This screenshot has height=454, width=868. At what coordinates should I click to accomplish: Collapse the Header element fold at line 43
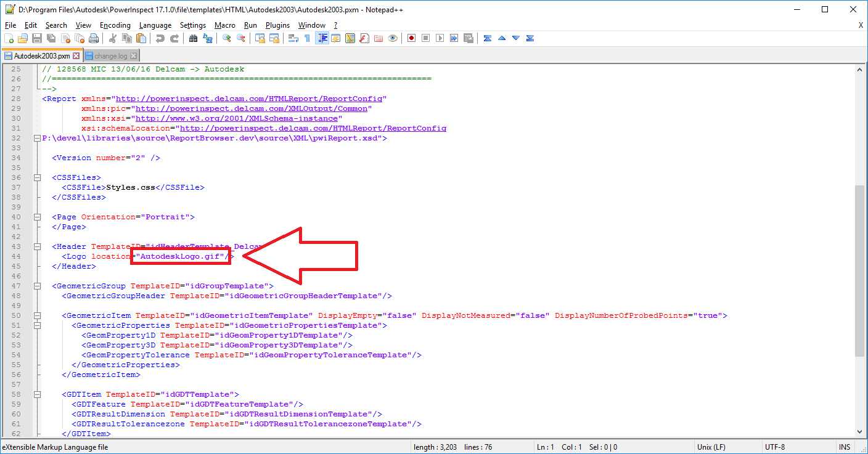click(x=37, y=246)
